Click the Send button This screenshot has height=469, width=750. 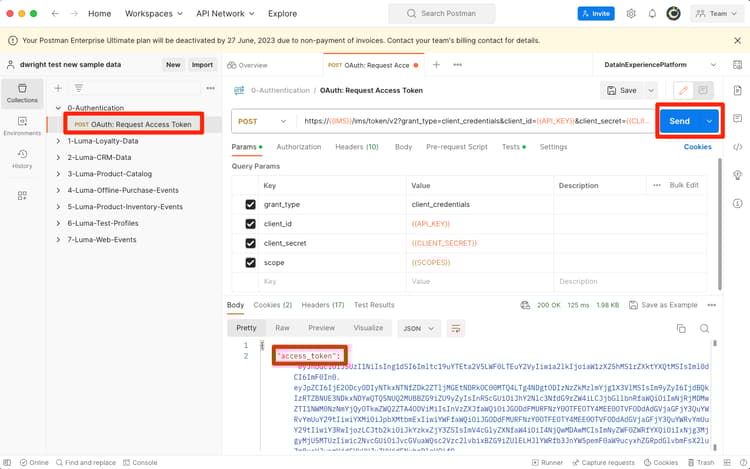point(679,121)
